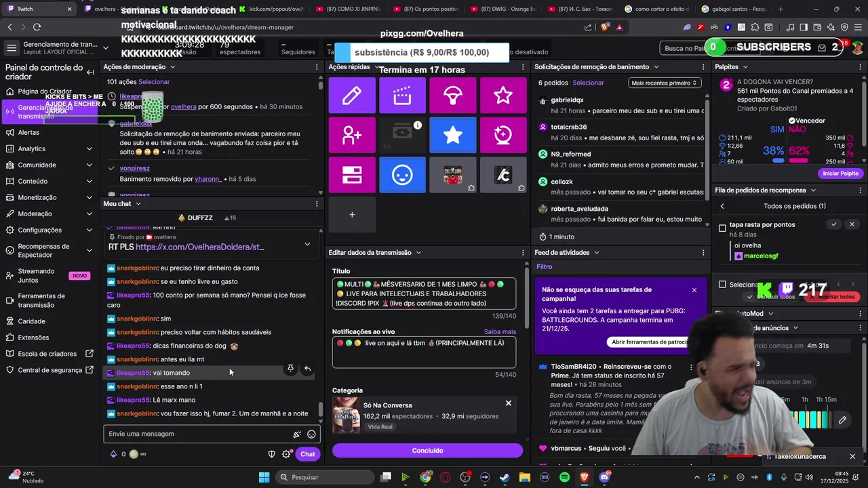The width and height of the screenshot is (868, 488).
Task: Click the stacked panels quick action tile
Action: tap(352, 175)
